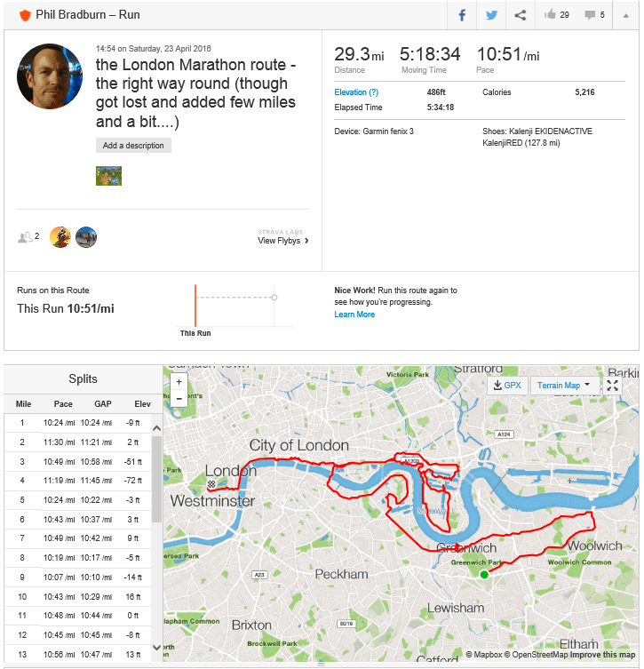Open the Learn More link

click(x=354, y=315)
